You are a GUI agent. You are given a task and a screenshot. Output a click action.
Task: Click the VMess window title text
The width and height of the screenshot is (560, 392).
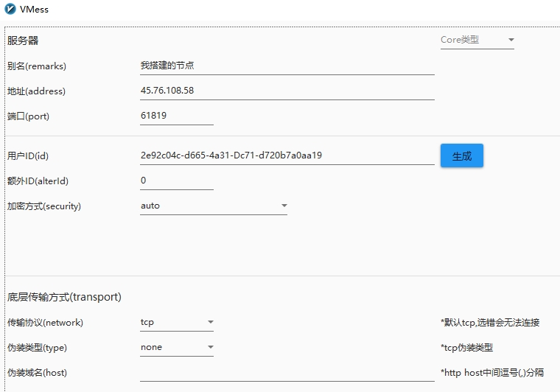pos(34,10)
